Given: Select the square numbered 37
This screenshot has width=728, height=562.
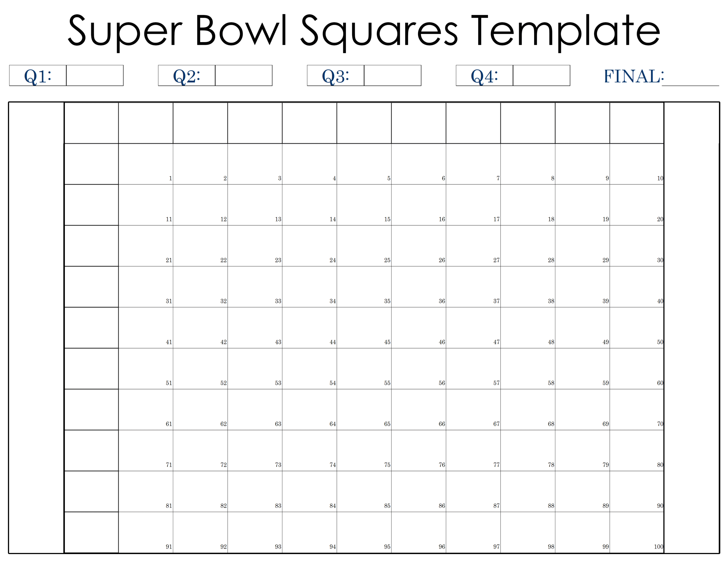Looking at the screenshot, I should click(x=473, y=287).
